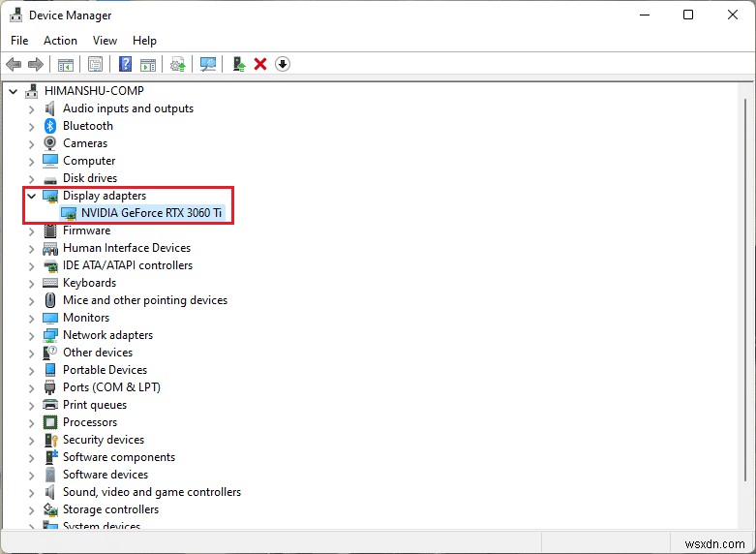The width and height of the screenshot is (756, 554).
Task: Select the Print queues label
Action: [x=95, y=405]
